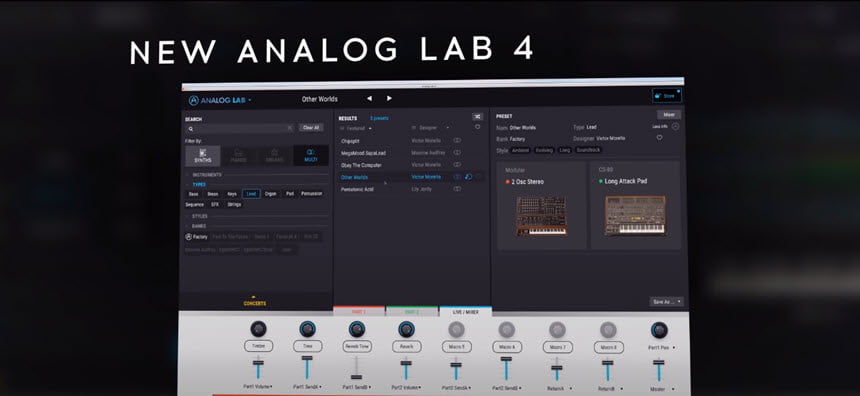
Task: Click the favorites heart column header
Action: pyautogui.click(x=477, y=127)
